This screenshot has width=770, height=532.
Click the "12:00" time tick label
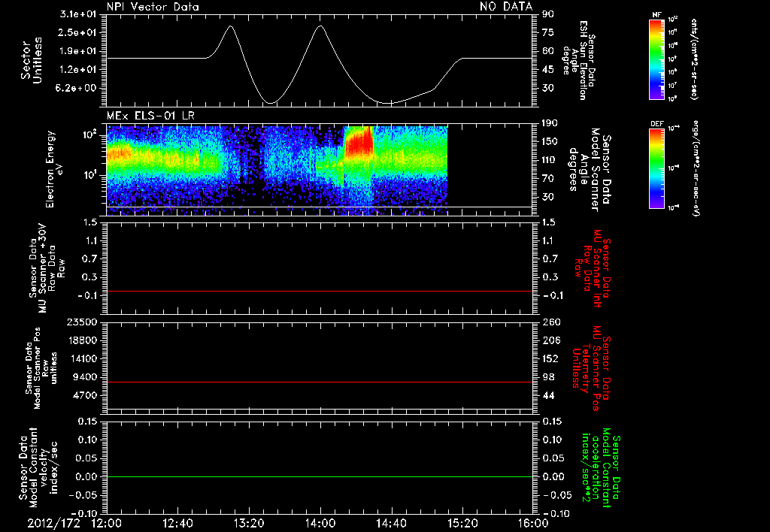coord(107,523)
